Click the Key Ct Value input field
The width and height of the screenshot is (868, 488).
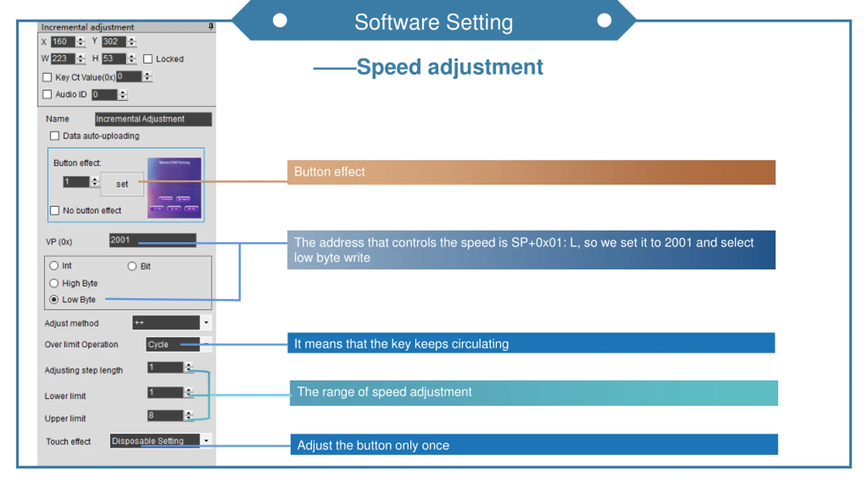point(129,77)
